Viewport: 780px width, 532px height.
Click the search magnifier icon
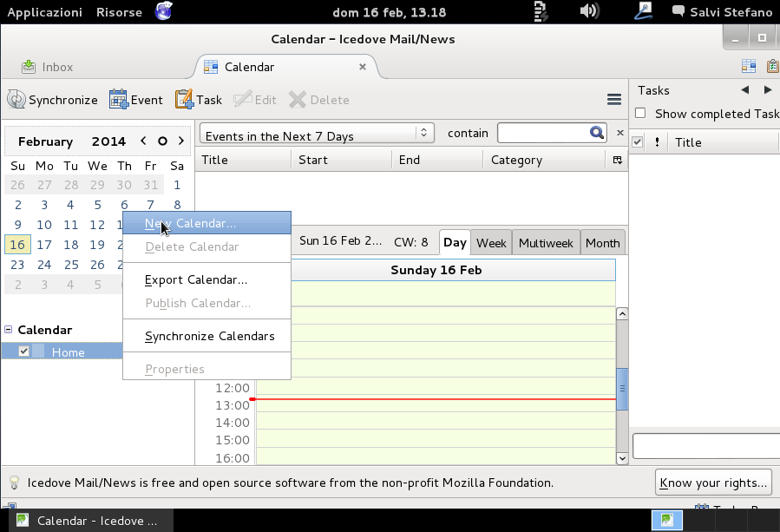click(x=596, y=133)
